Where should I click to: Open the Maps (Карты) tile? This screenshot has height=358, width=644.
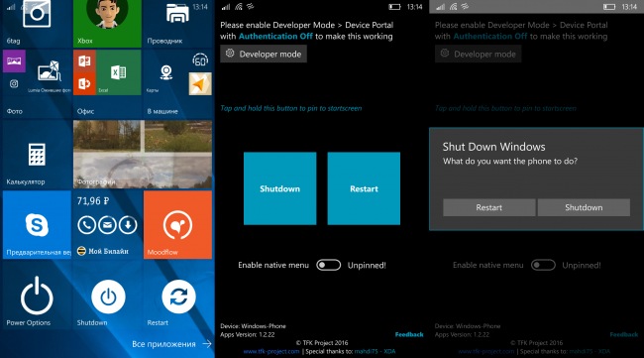pos(165,72)
